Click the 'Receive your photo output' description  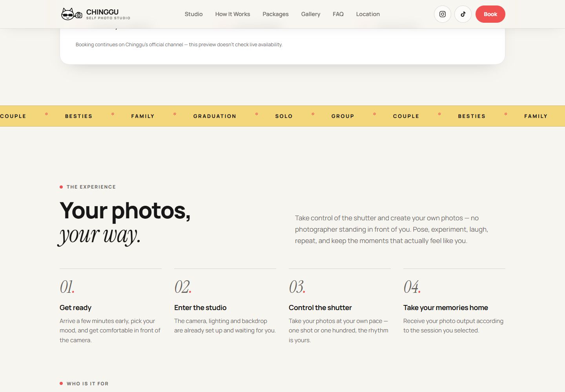(454, 326)
